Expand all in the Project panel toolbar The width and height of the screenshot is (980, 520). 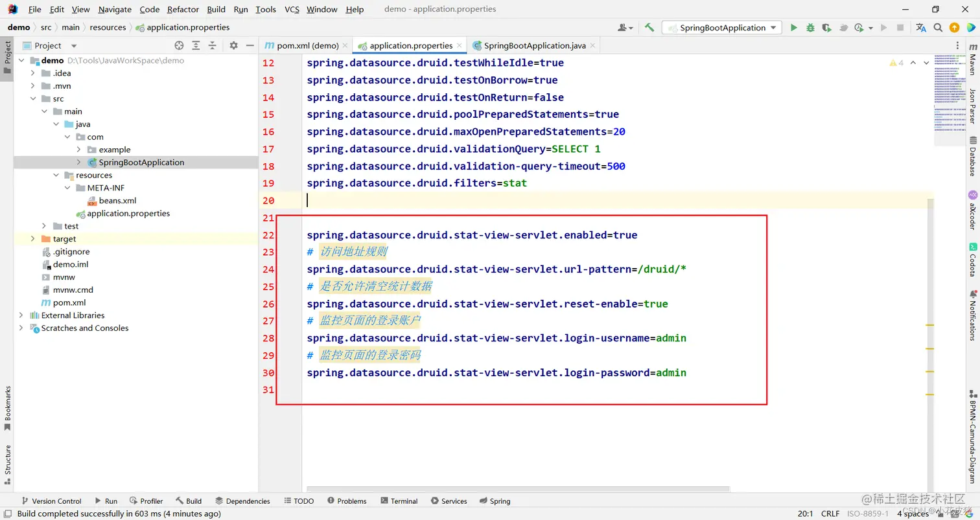[x=196, y=45]
